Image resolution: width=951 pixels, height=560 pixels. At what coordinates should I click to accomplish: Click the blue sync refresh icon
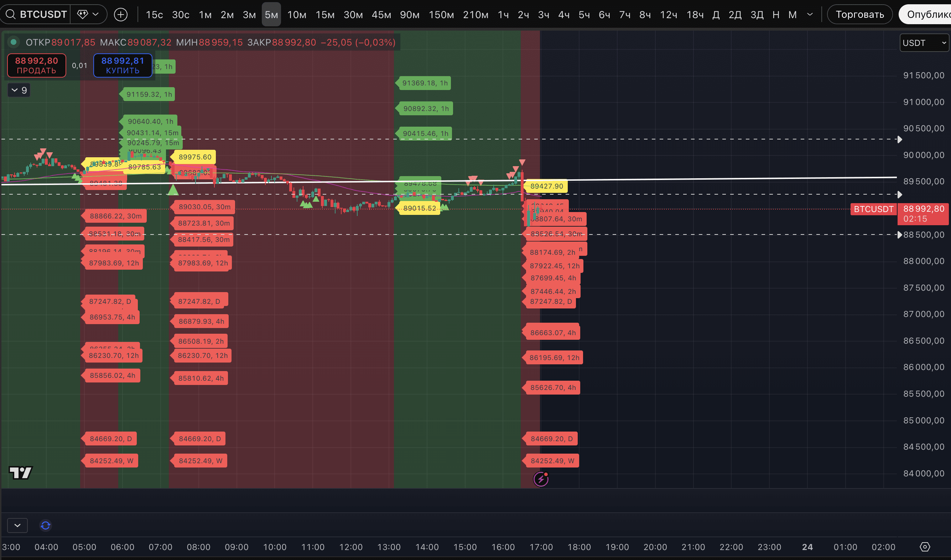click(x=46, y=525)
